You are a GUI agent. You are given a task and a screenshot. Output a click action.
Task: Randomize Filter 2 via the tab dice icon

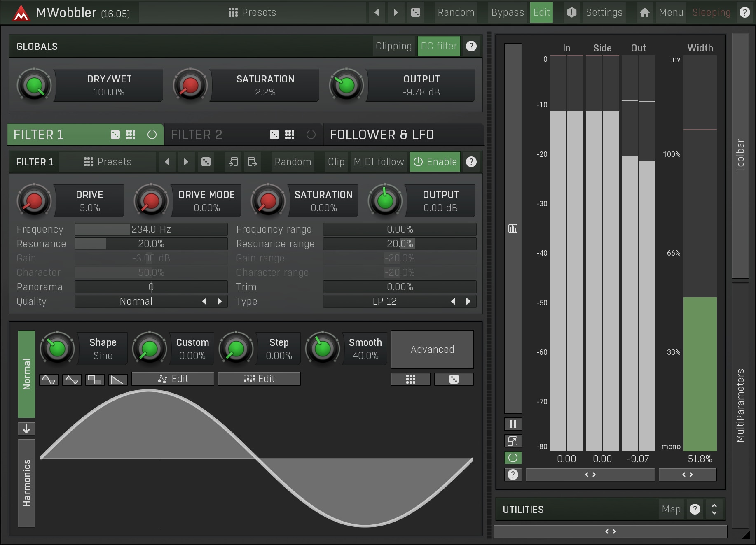coord(274,135)
